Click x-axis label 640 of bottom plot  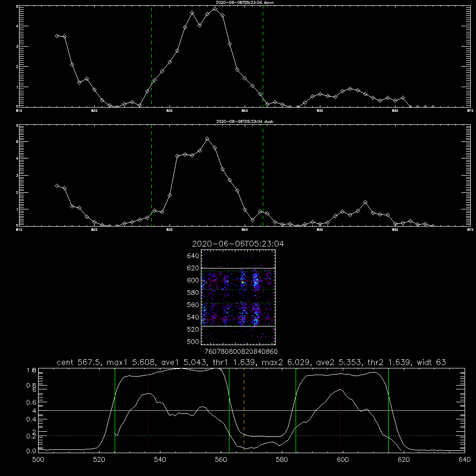tap(465, 460)
